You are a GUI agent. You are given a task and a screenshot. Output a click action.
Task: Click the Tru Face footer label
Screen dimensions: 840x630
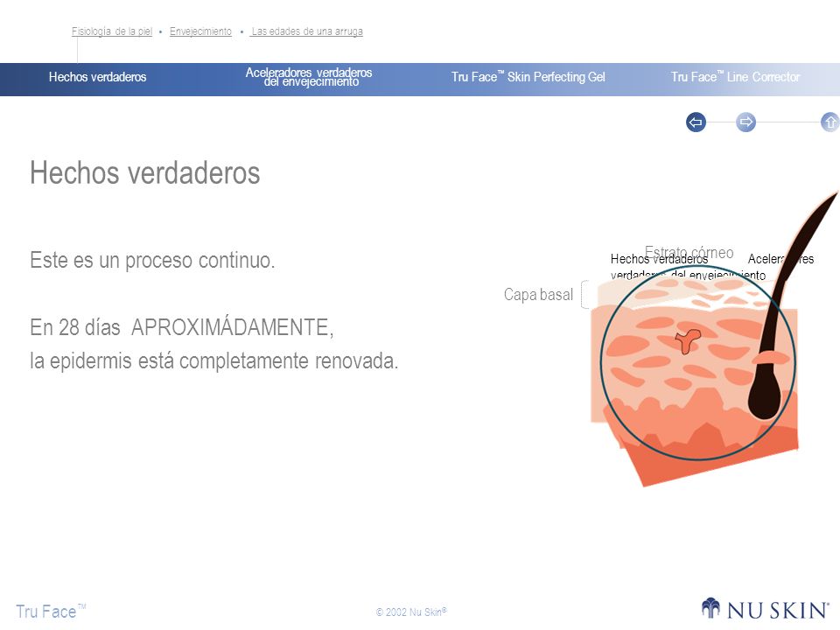pos(51,612)
